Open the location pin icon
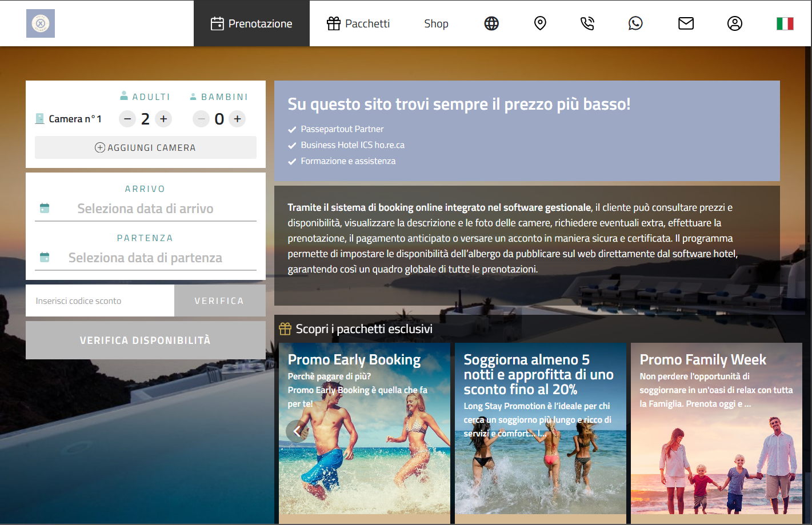Screen dimensions: 812x525 point(540,23)
